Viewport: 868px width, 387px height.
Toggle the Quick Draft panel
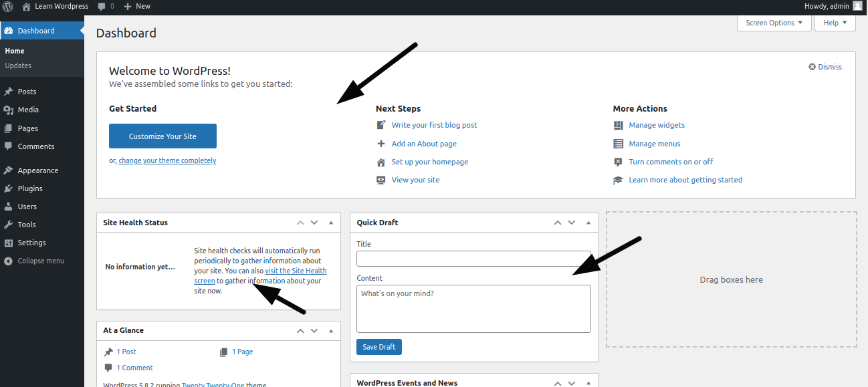tap(588, 223)
